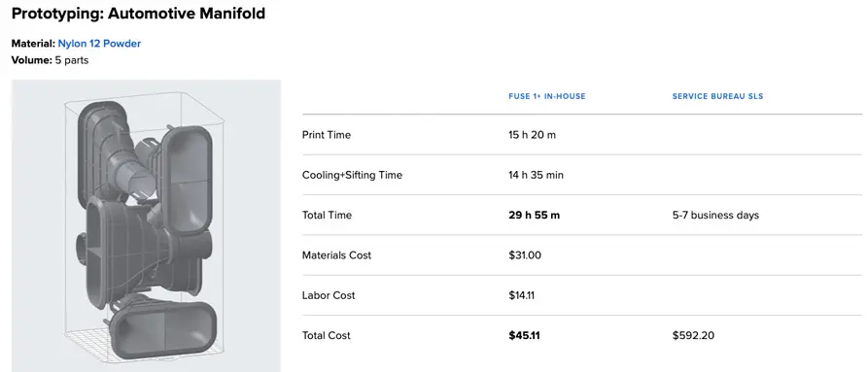
Task: Open the Nylon 12 Powder link
Action: coord(99,43)
